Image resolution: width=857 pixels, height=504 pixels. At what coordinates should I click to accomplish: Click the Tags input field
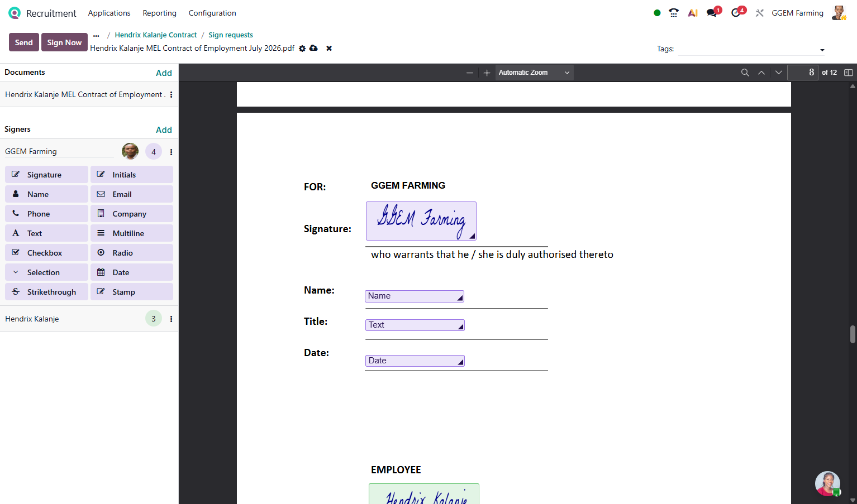coord(748,49)
